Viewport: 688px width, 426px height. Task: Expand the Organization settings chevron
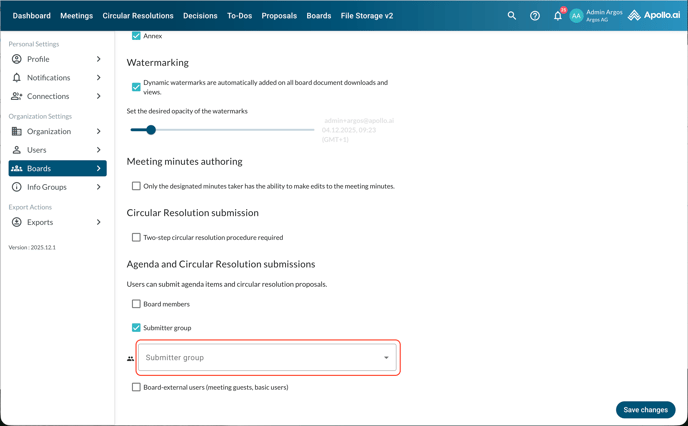(x=98, y=131)
